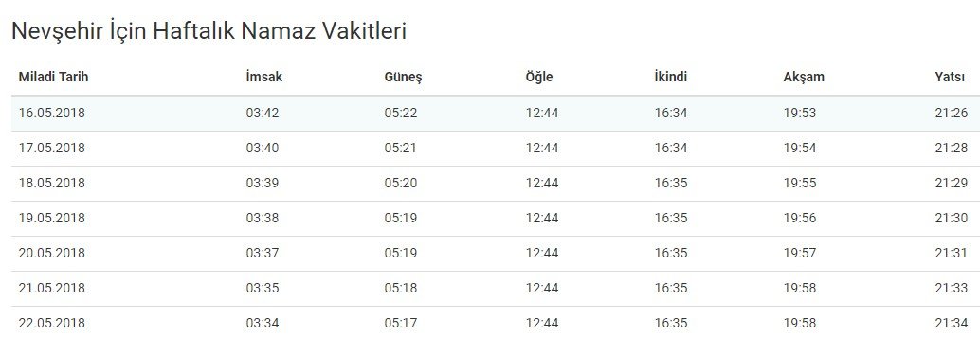Click the 19.05.2018 date cell
Viewport: 980px width, 354px height.
click(52, 218)
